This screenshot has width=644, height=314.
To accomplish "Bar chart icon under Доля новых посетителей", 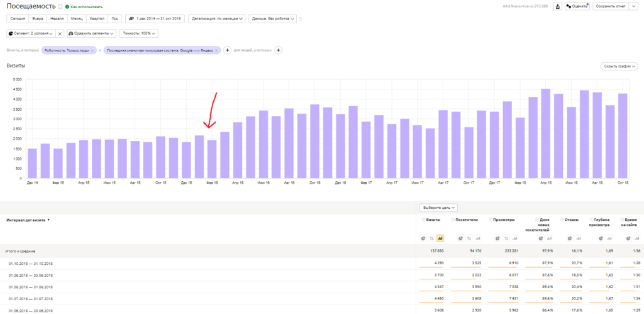I will (x=549, y=238).
